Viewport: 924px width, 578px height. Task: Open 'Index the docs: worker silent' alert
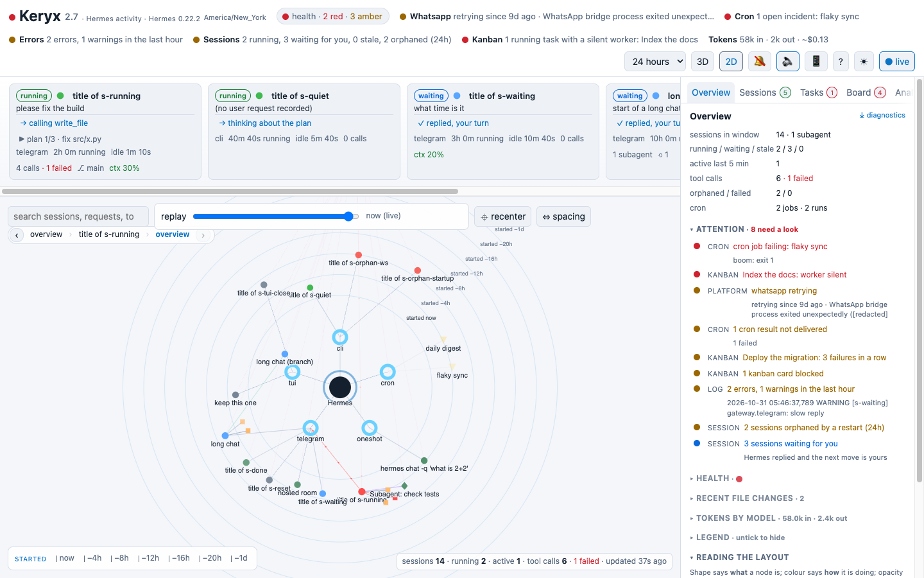pos(794,275)
